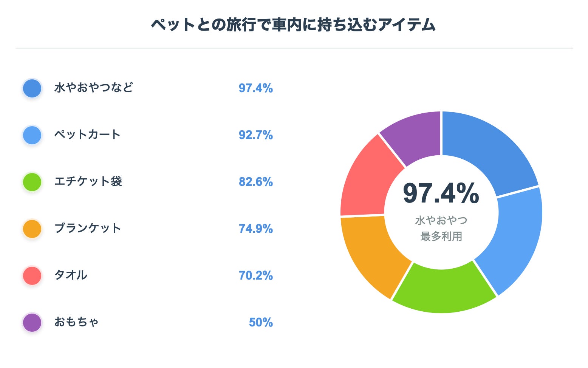
Task: Select the ブランケット legend label
Action: (x=88, y=228)
